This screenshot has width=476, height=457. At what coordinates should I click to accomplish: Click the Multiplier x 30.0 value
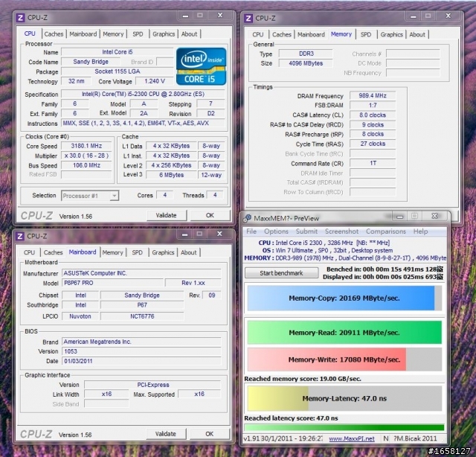[x=86, y=156]
